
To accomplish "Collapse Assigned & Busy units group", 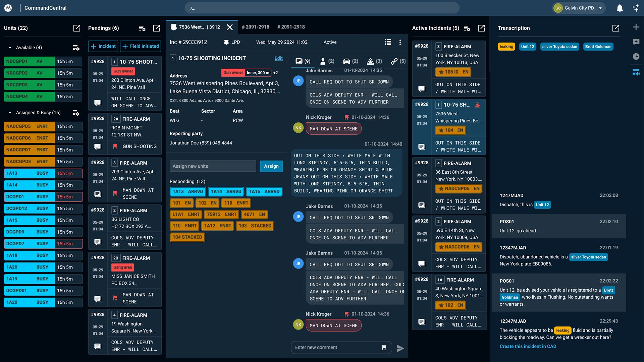I will click(x=10, y=113).
